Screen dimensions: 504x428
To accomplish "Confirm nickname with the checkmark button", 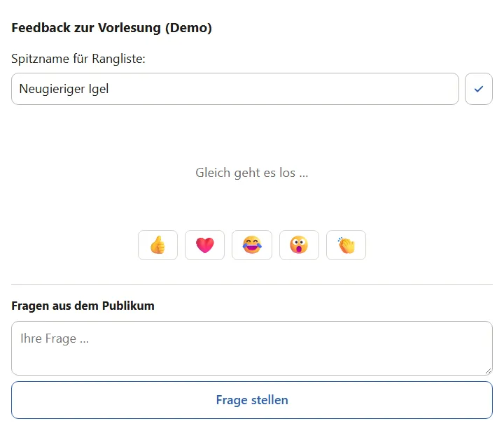I will (x=479, y=89).
